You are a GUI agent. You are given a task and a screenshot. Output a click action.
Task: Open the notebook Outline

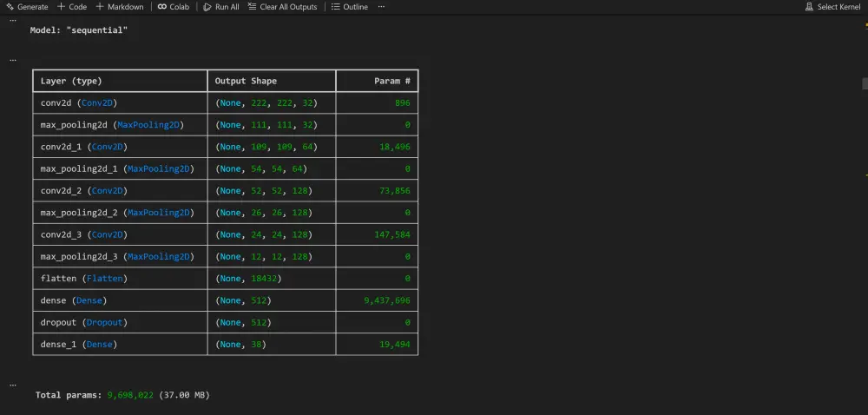(x=349, y=7)
